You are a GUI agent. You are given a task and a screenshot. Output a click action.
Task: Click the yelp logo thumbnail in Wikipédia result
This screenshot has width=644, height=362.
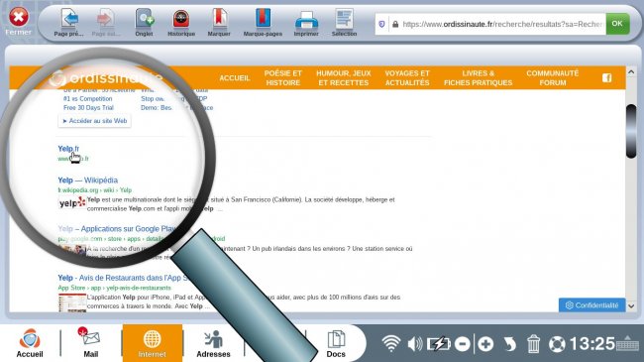[x=72, y=203]
